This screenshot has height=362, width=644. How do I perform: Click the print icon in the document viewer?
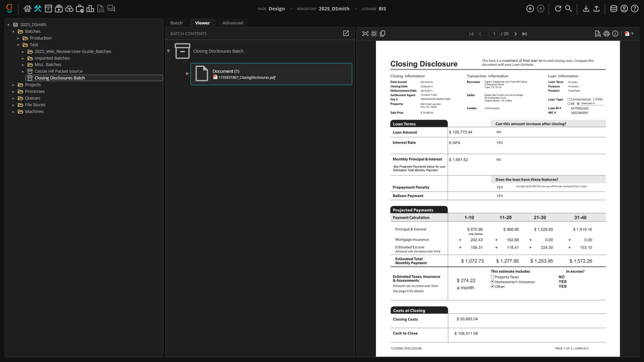coord(606,34)
